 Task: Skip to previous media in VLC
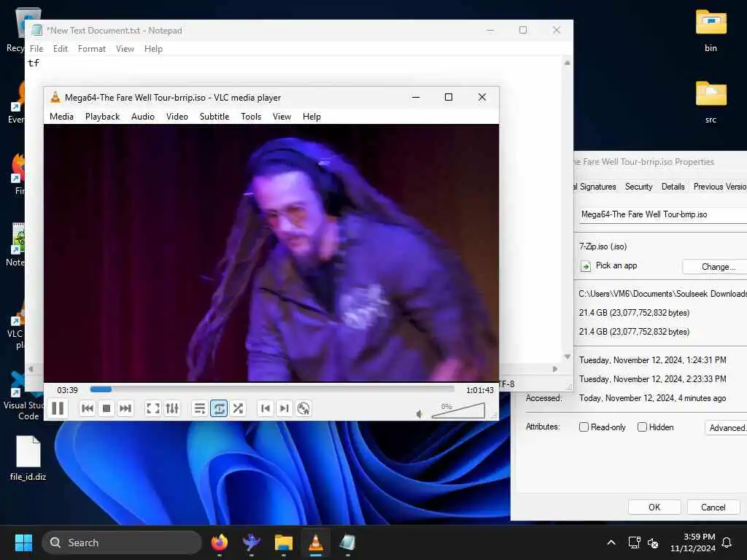(88, 408)
